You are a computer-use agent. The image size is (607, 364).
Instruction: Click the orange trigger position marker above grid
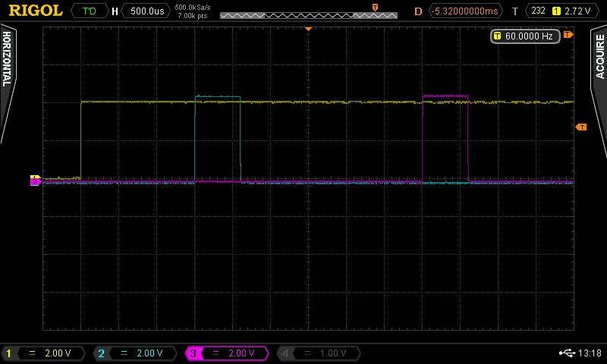308,28
